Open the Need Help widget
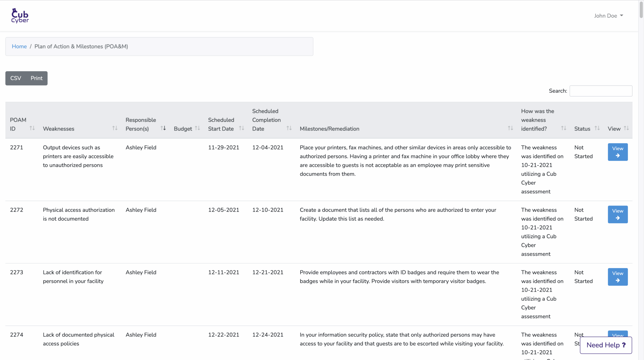 (x=606, y=345)
